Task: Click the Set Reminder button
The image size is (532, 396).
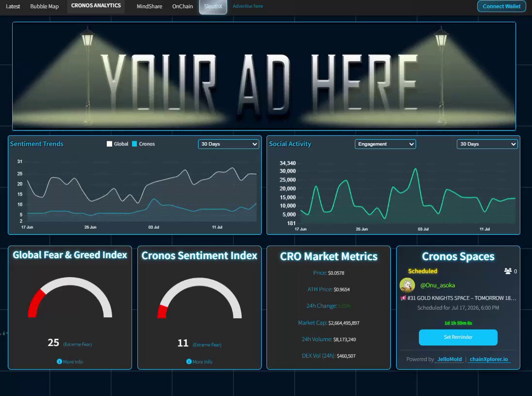Action: coord(458,337)
